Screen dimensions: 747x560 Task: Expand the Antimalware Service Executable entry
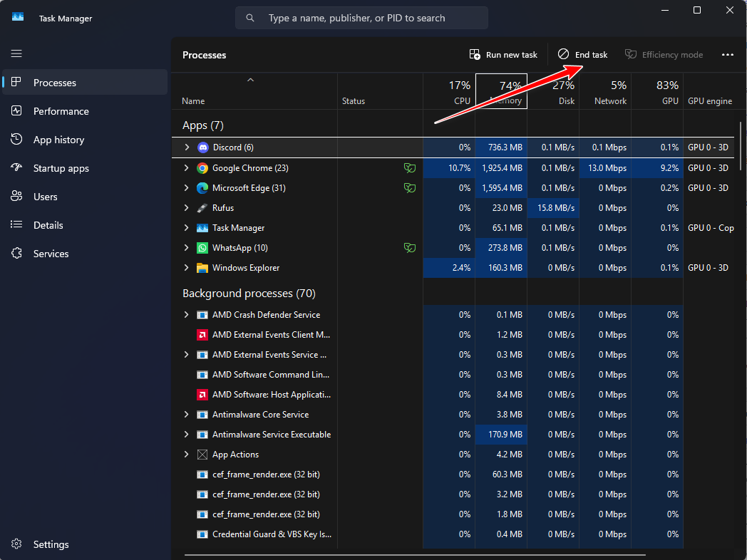(x=187, y=435)
